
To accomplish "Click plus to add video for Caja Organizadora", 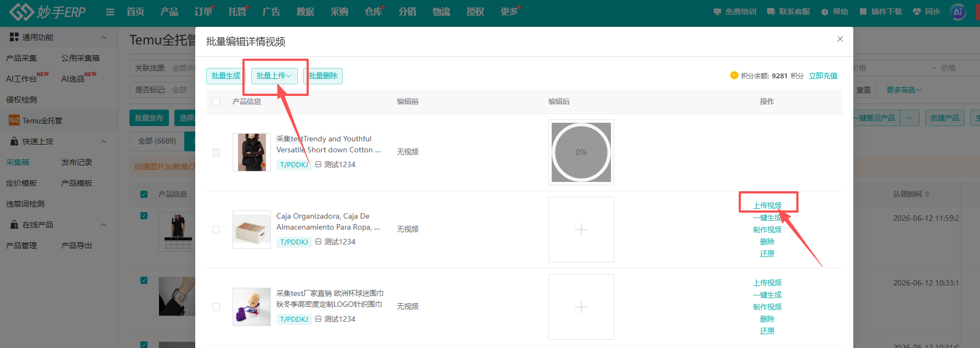I will click(x=581, y=230).
